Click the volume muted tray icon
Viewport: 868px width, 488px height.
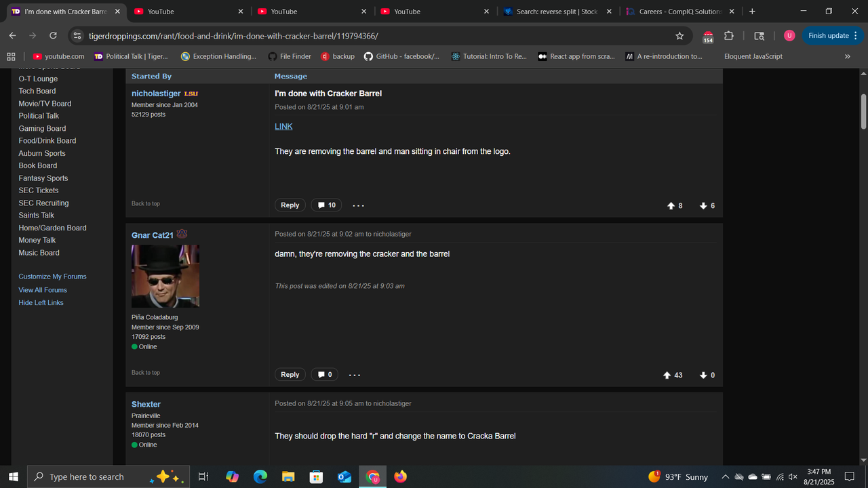[793, 476]
